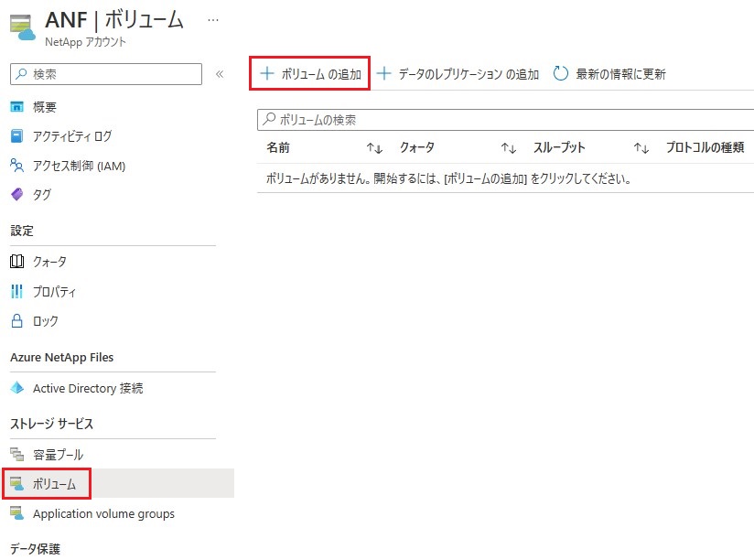Sort the スループット column arrows
This screenshot has height=560, width=754.
[641, 148]
